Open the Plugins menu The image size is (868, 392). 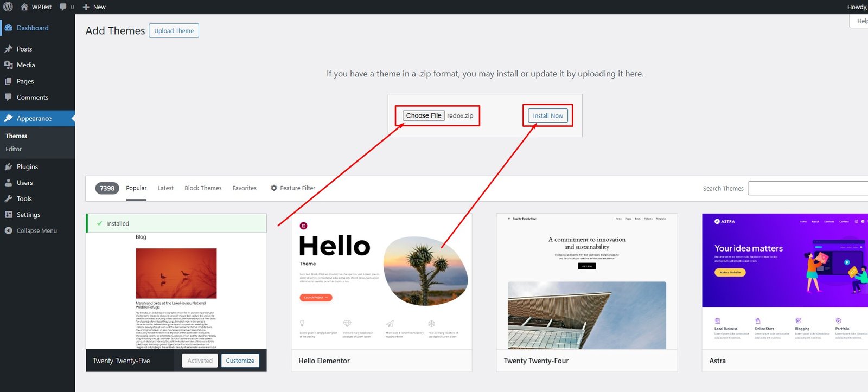37,167
